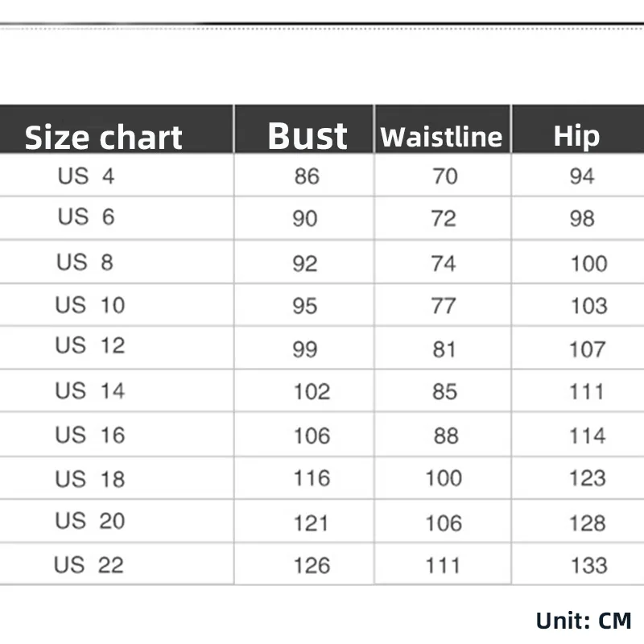The height and width of the screenshot is (644, 644).
Task: Click the US 8 size label
Action: point(85,262)
